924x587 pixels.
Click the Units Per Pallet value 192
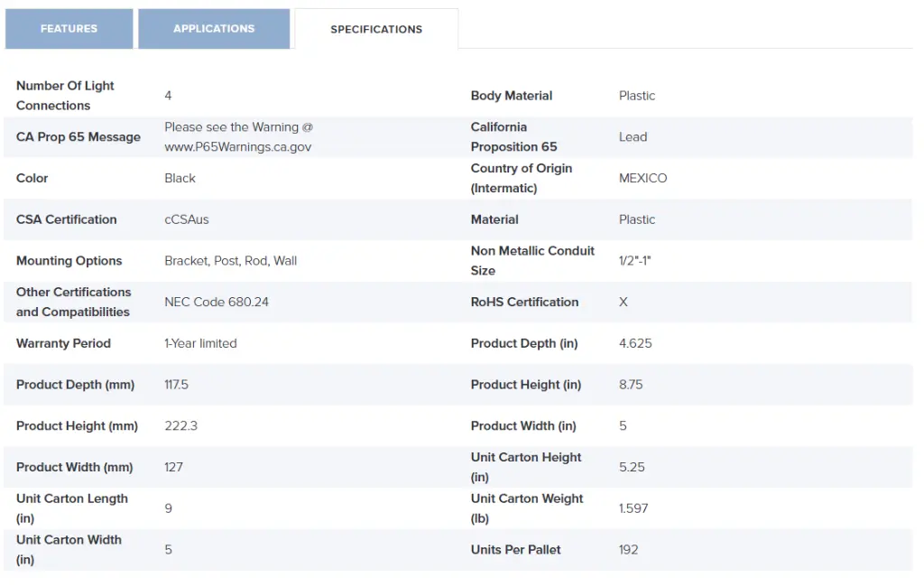click(628, 550)
